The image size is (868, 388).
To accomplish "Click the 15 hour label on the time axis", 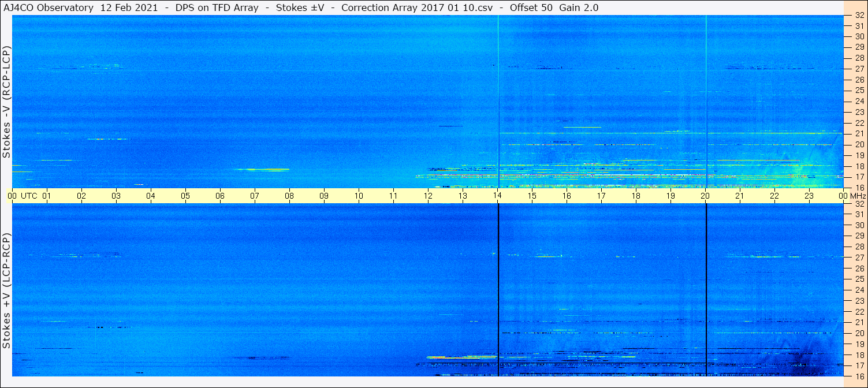I will point(532,196).
